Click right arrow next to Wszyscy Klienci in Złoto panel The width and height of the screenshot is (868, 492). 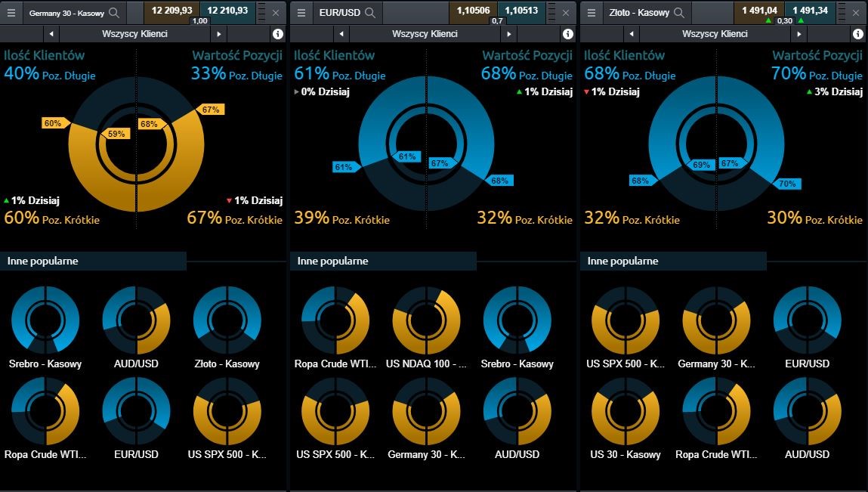[x=799, y=34]
